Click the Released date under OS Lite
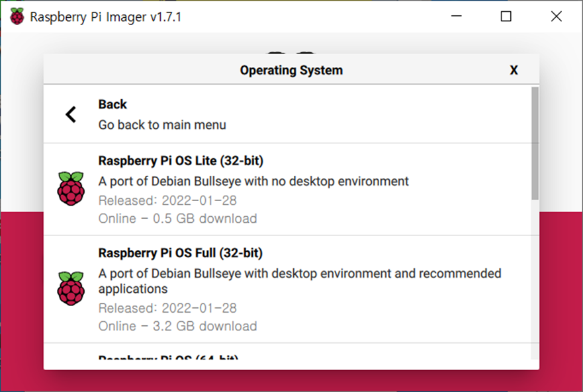The height and width of the screenshot is (392, 583). pos(167,201)
